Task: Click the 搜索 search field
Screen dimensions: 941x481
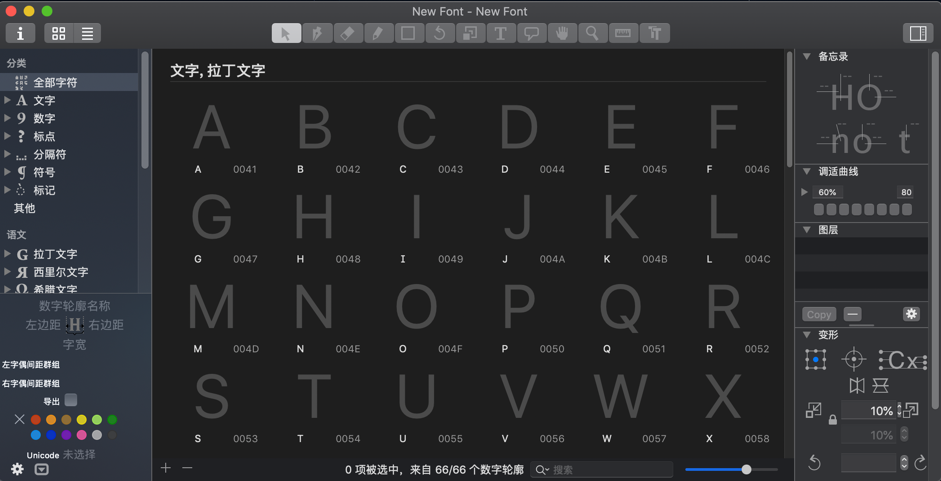Action: click(x=601, y=470)
